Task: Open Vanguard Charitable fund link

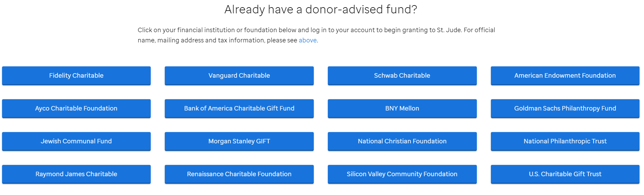Action: tap(239, 76)
